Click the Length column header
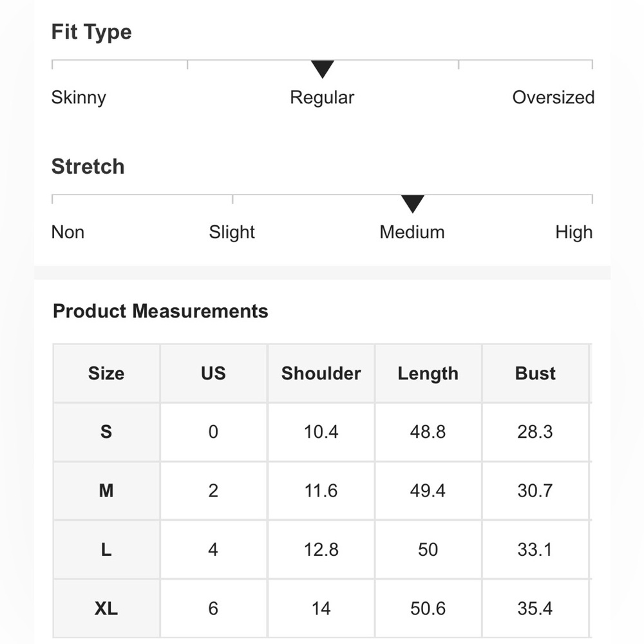Viewport: 644px width, 644px height. point(428,374)
